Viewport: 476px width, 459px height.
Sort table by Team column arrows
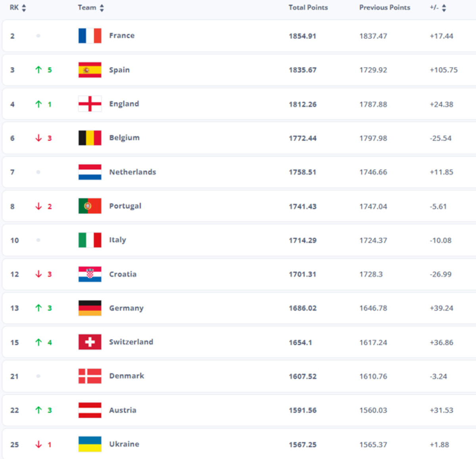(x=102, y=8)
